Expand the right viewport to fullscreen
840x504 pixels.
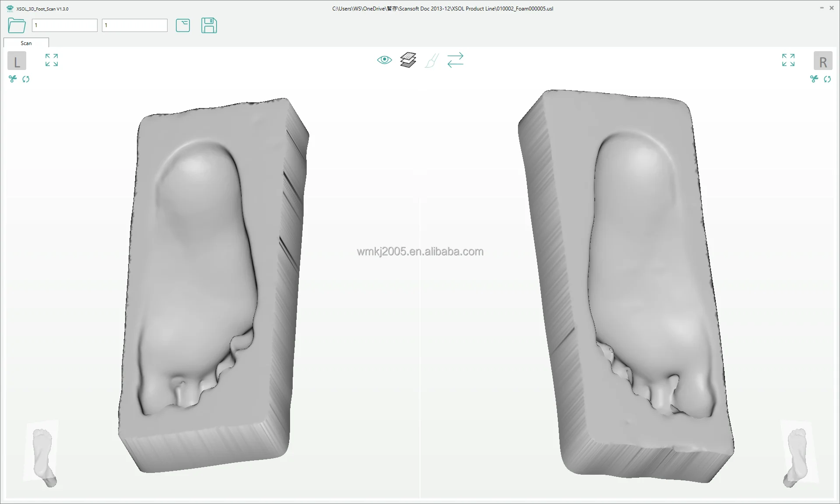pyautogui.click(x=788, y=60)
